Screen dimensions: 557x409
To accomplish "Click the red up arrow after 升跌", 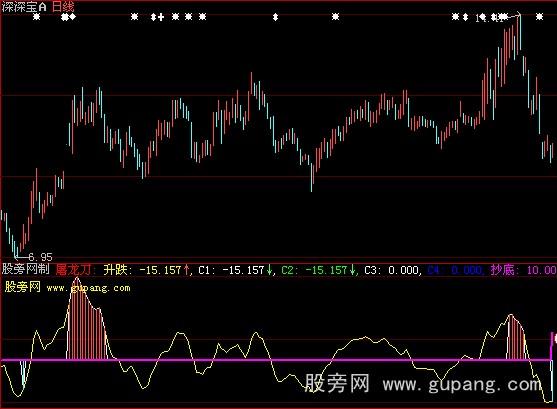I will pos(186,270).
